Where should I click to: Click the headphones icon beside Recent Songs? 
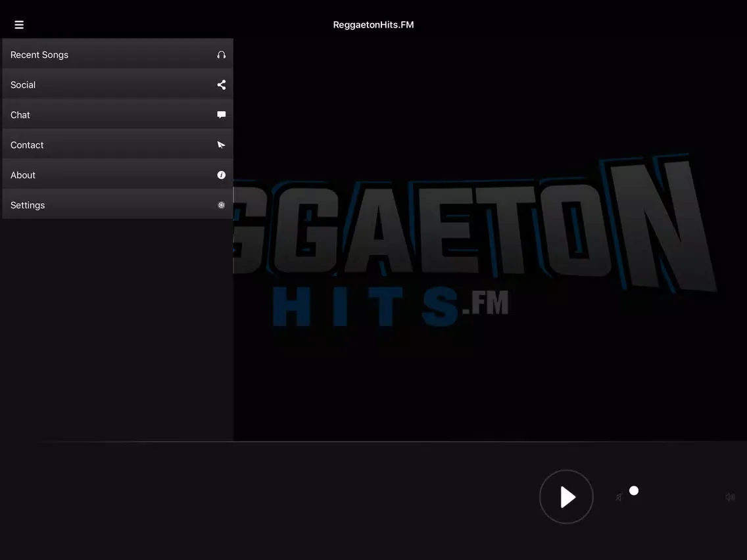click(x=221, y=55)
